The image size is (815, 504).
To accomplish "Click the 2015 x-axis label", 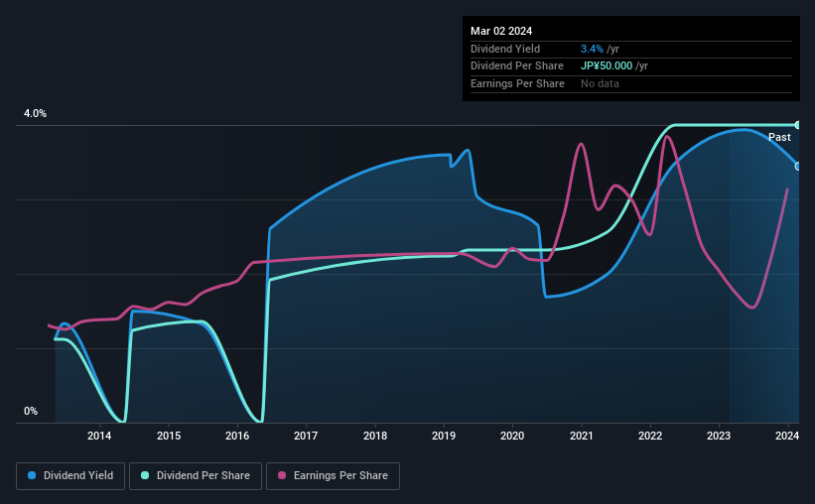I will click(169, 436).
